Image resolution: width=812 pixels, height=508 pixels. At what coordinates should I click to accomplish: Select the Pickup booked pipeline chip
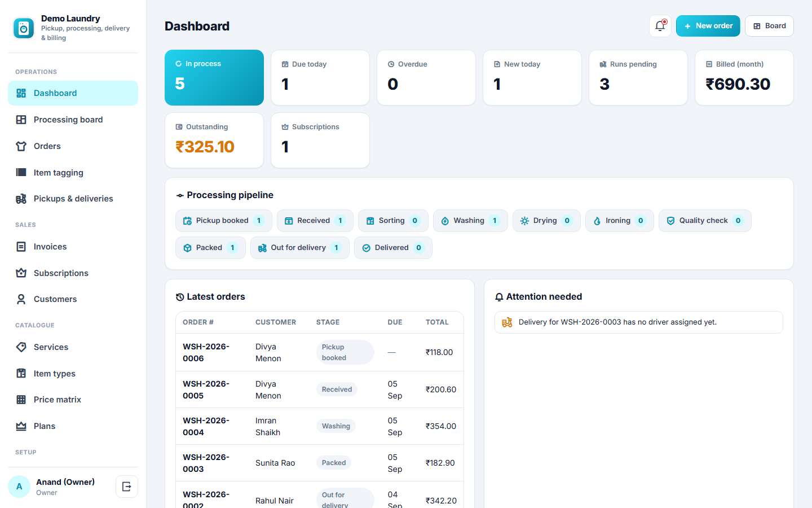[224, 221]
